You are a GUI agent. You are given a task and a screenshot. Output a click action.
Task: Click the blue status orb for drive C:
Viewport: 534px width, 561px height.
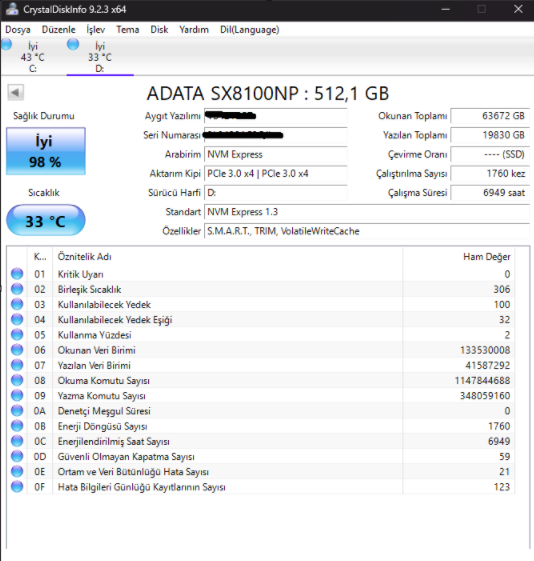[x=6, y=44]
